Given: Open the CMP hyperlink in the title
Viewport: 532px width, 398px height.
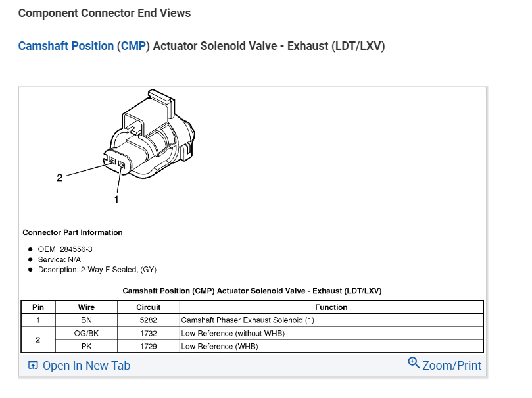Looking at the screenshot, I should pyautogui.click(x=133, y=46).
